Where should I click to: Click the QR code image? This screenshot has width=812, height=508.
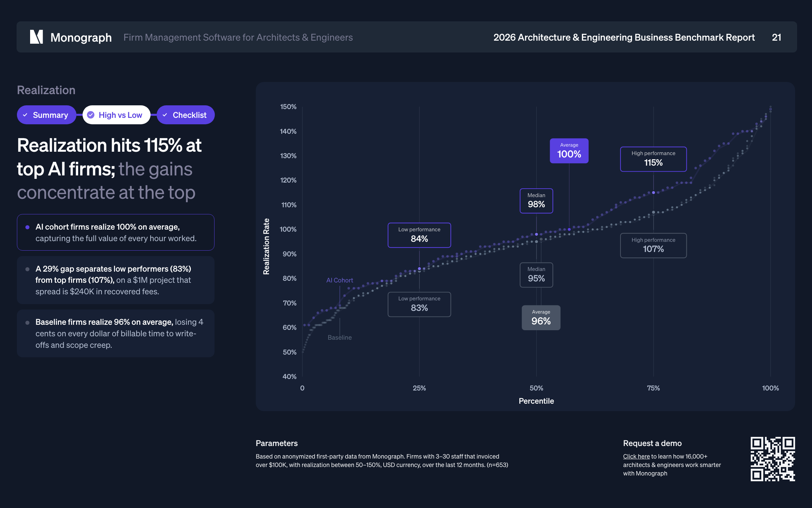click(x=772, y=459)
